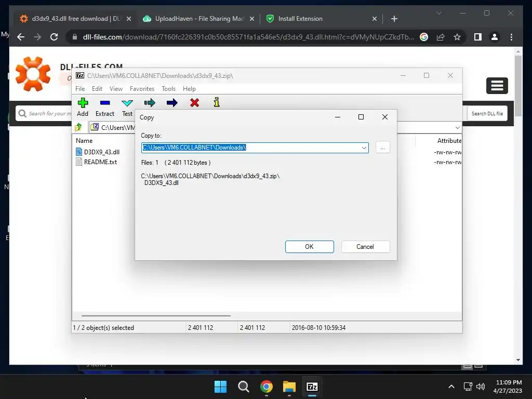Viewport: 532px width, 399px height.
Task: Click the Add toolbar icon in 7-Zip
Action: tap(83, 103)
